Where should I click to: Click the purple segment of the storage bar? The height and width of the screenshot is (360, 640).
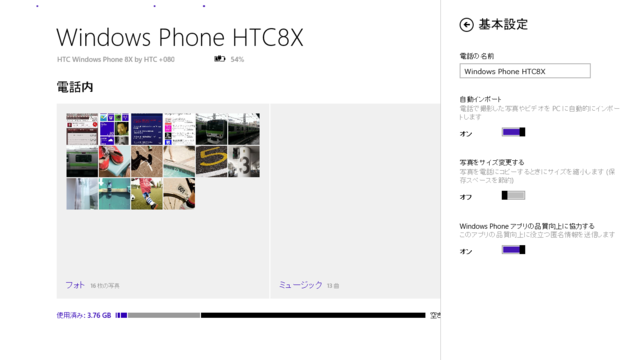tap(122, 315)
